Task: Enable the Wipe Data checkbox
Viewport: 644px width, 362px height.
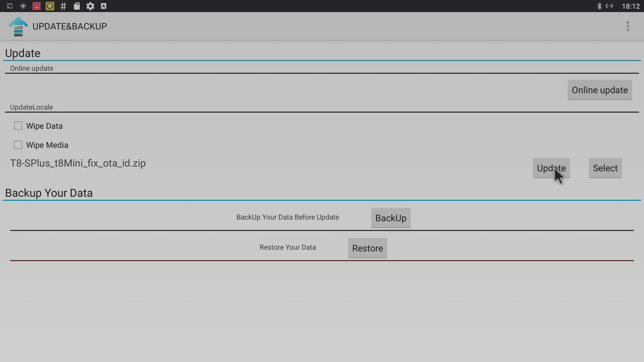Action: pos(18,126)
